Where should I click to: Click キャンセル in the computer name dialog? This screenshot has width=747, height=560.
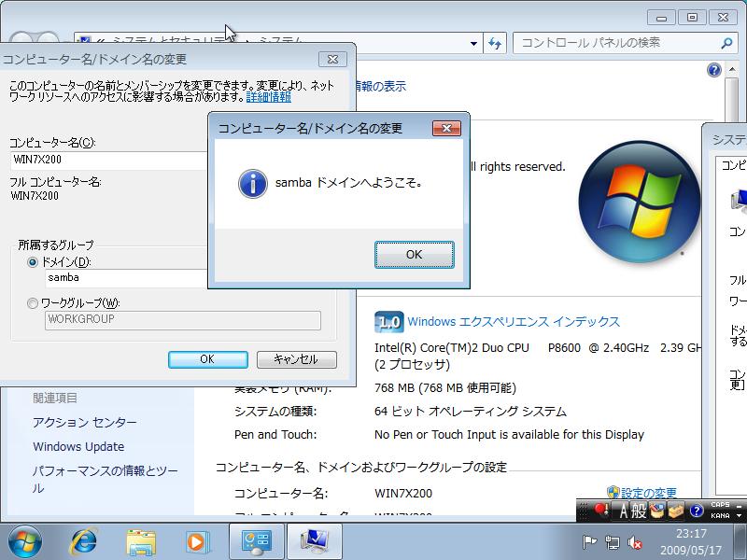tap(296, 359)
